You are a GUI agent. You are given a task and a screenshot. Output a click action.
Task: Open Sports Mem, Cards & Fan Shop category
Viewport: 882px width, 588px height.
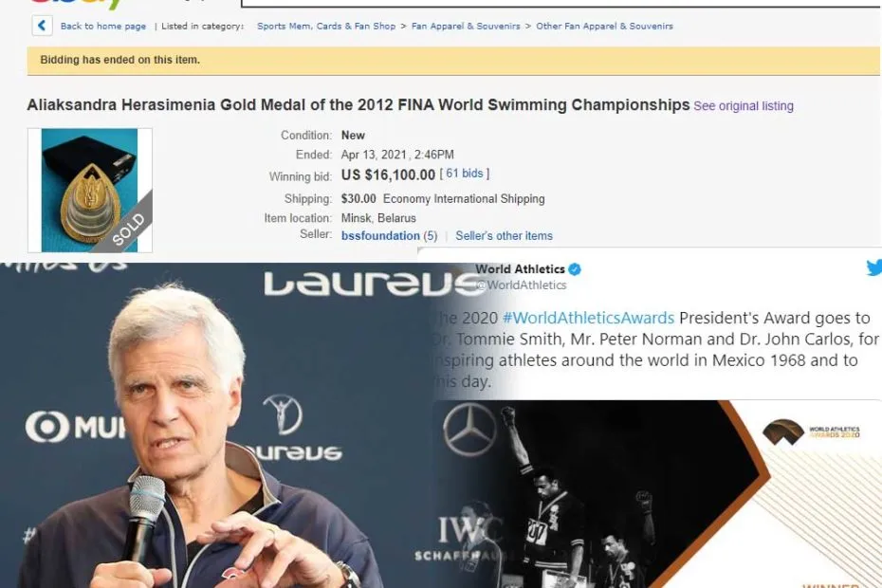click(x=326, y=26)
